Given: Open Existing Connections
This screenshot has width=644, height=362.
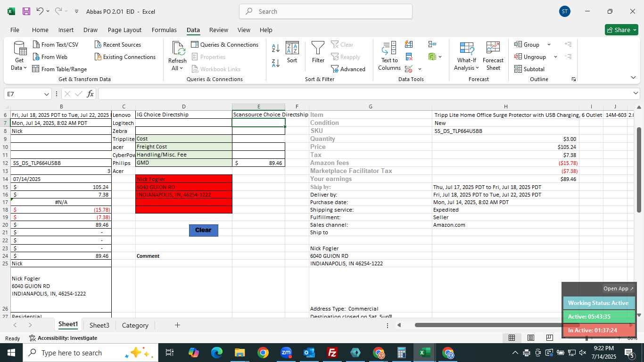Looking at the screenshot, I should [125, 57].
